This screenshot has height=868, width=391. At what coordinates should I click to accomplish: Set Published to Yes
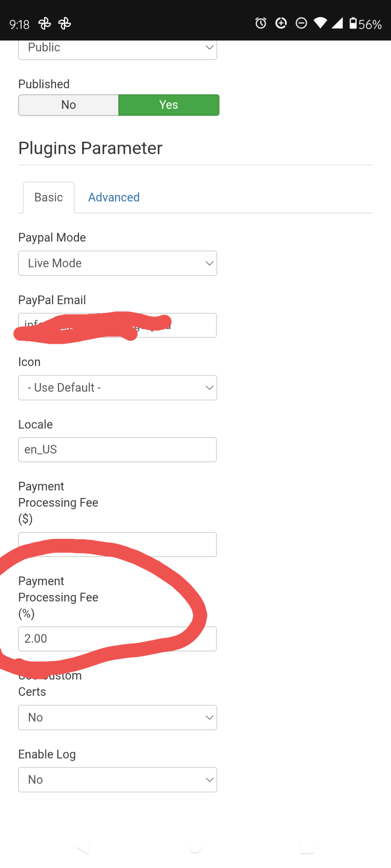pos(169,105)
